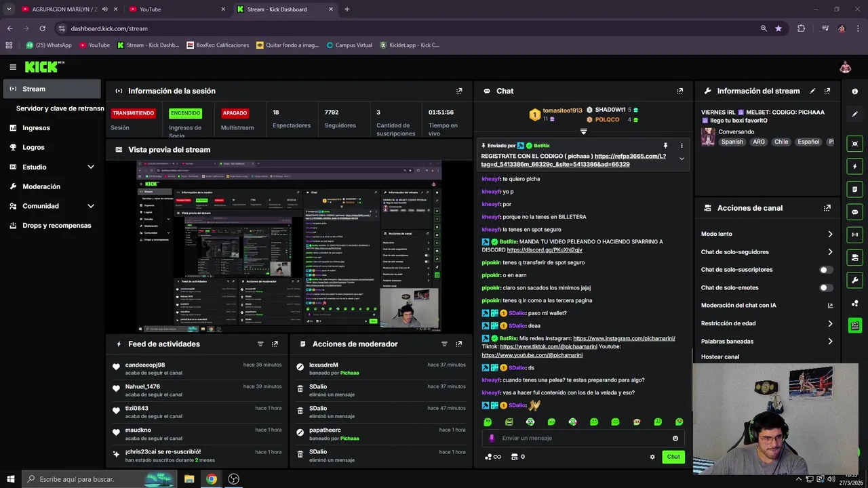
Task: Open Chrome from the Windows taskbar
Action: (x=212, y=479)
